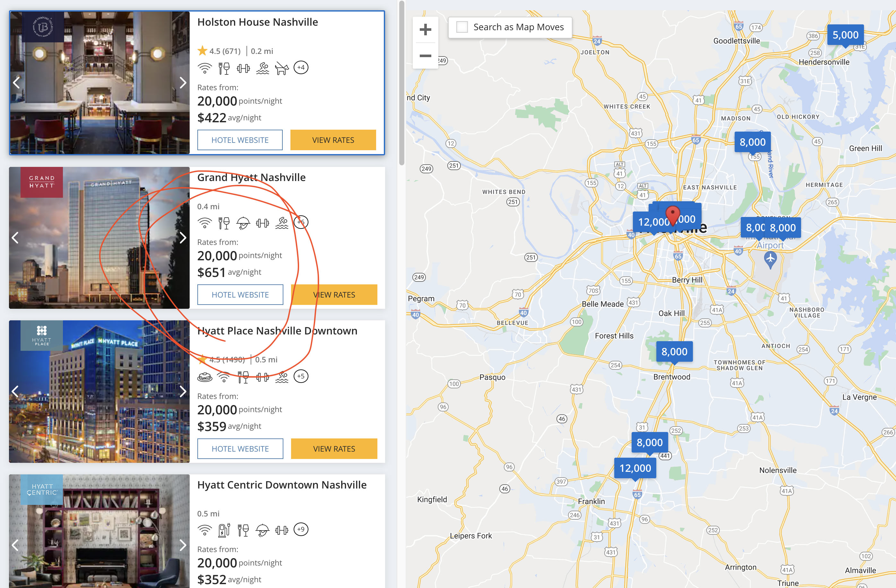Select the 8,000 marker near Brentwood
Screen dimensions: 896x588
tap(674, 351)
